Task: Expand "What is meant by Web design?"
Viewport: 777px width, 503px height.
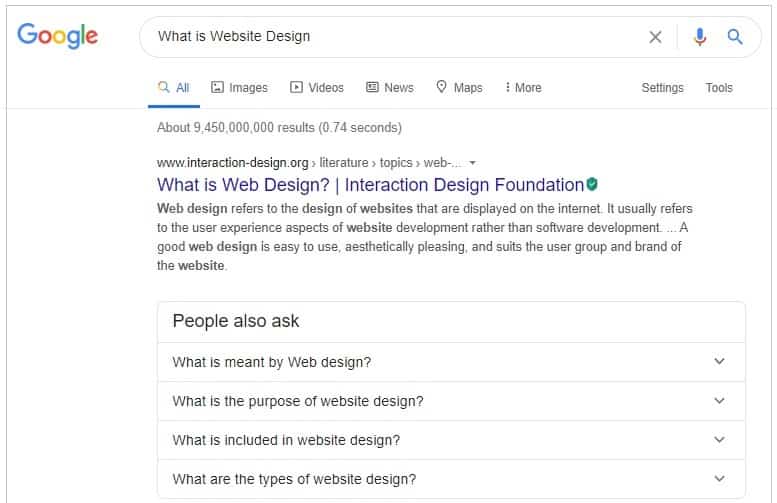Action: click(451, 362)
